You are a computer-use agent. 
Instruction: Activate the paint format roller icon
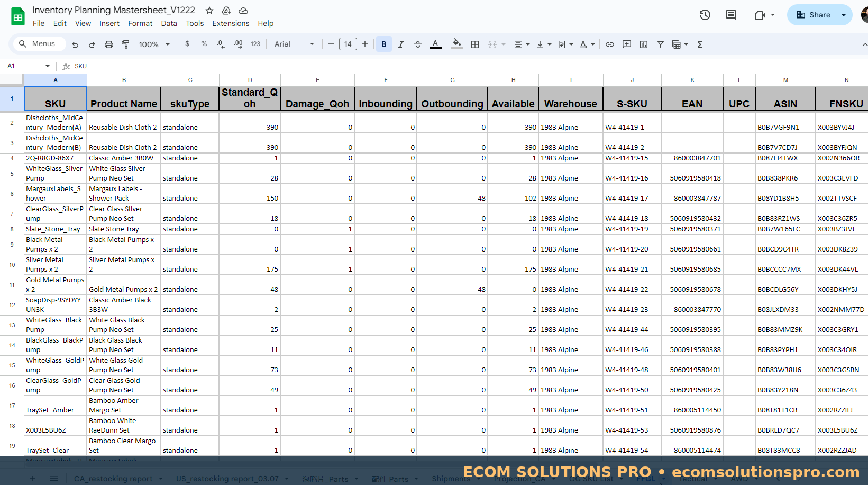[125, 44]
